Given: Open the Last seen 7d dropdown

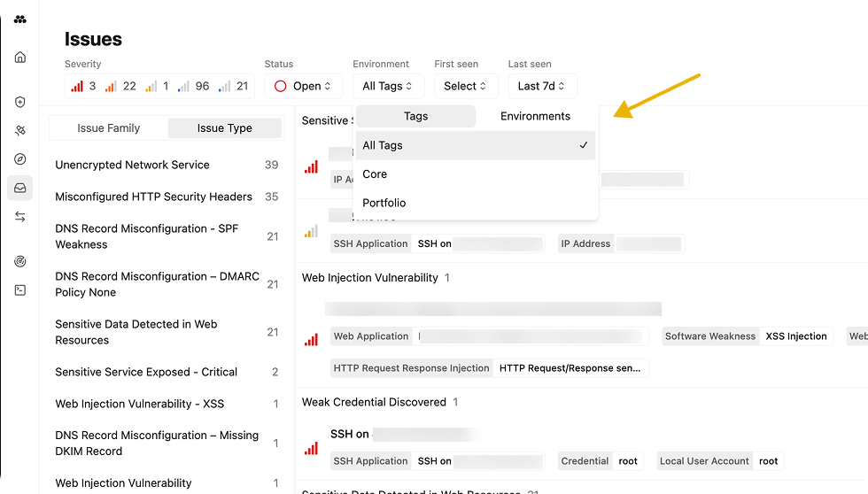Looking at the screenshot, I should (x=542, y=86).
